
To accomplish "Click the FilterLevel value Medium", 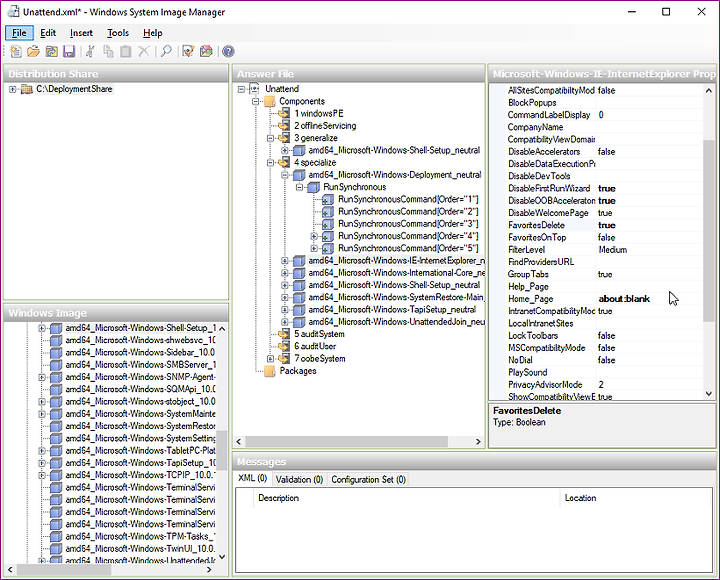I will click(x=613, y=250).
